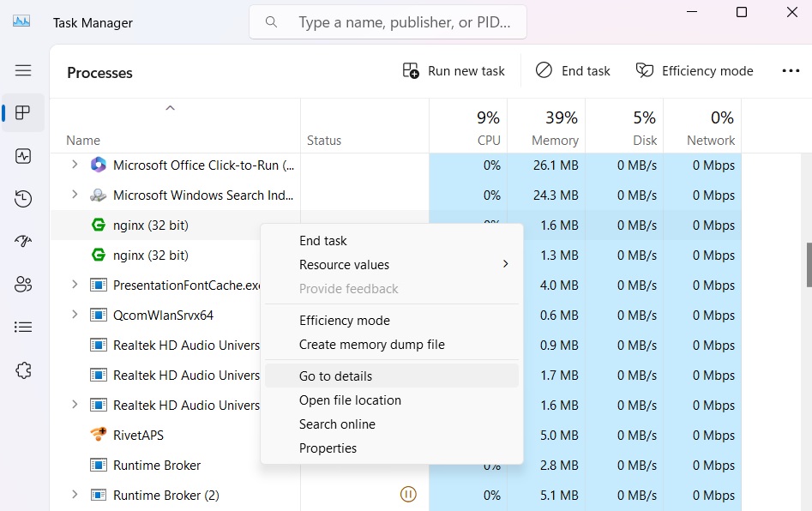
Task: Open the Performance panel in the sidebar
Action: (x=23, y=156)
